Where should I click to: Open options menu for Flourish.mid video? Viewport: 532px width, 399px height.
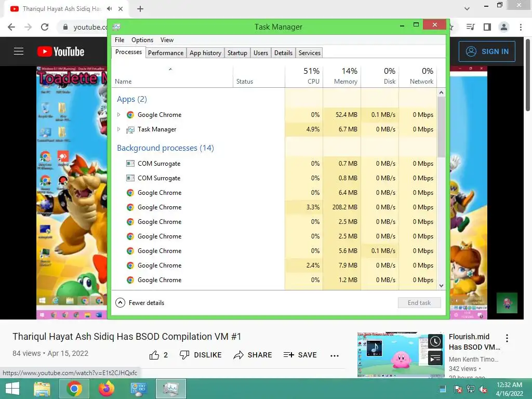pos(507,338)
